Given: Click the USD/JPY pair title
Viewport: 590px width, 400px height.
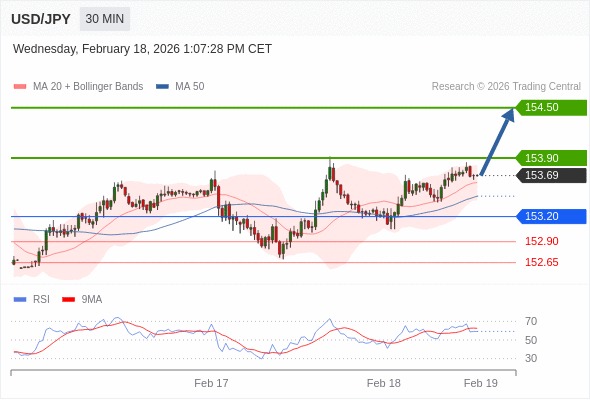Looking at the screenshot, I should 41,19.
